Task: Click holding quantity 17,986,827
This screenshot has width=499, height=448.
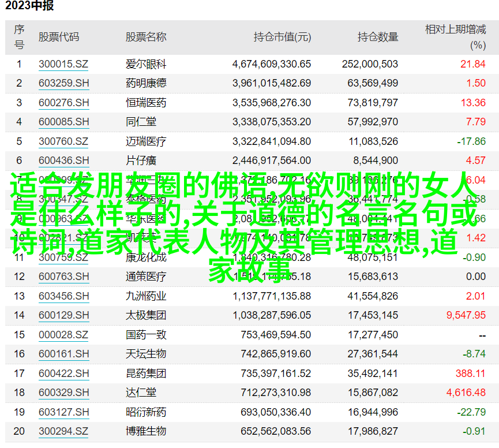Action: pos(373,431)
